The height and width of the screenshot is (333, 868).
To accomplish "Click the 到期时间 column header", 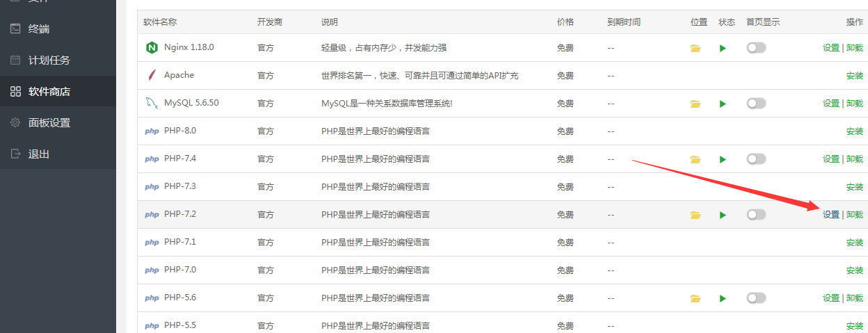I will click(x=624, y=22).
